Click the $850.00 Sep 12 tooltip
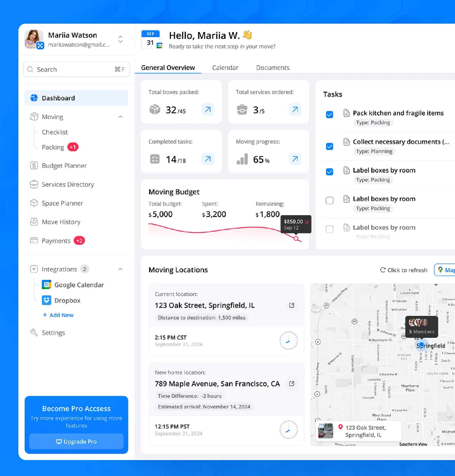 tap(296, 224)
